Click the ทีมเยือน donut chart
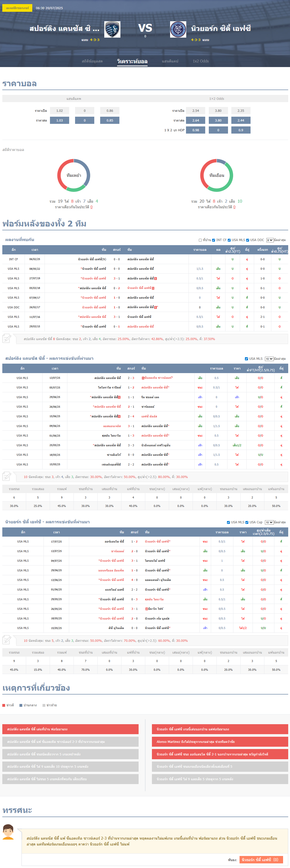 coord(216,175)
